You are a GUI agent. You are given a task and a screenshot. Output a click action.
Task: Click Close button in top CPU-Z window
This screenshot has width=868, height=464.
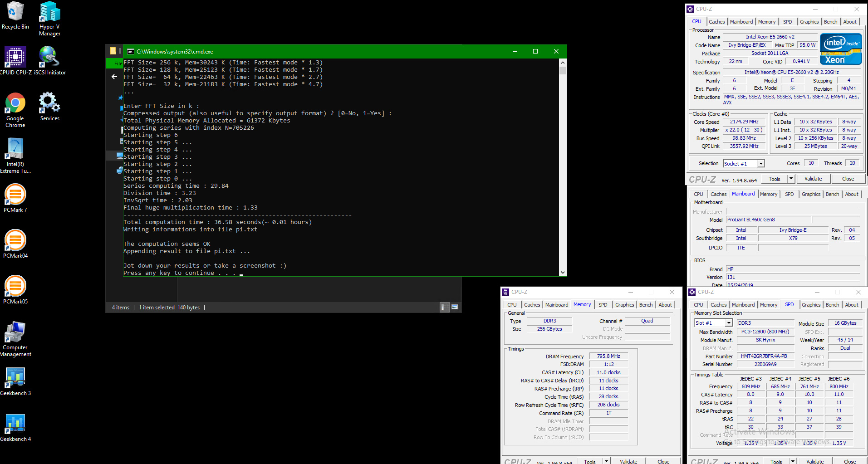[848, 179]
